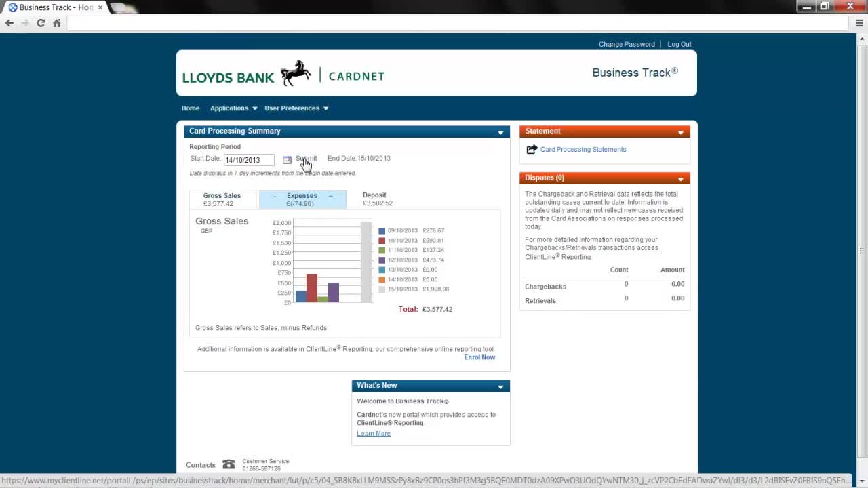The height and width of the screenshot is (488, 868).
Task: Select the Deposit tab
Action: coord(376,199)
